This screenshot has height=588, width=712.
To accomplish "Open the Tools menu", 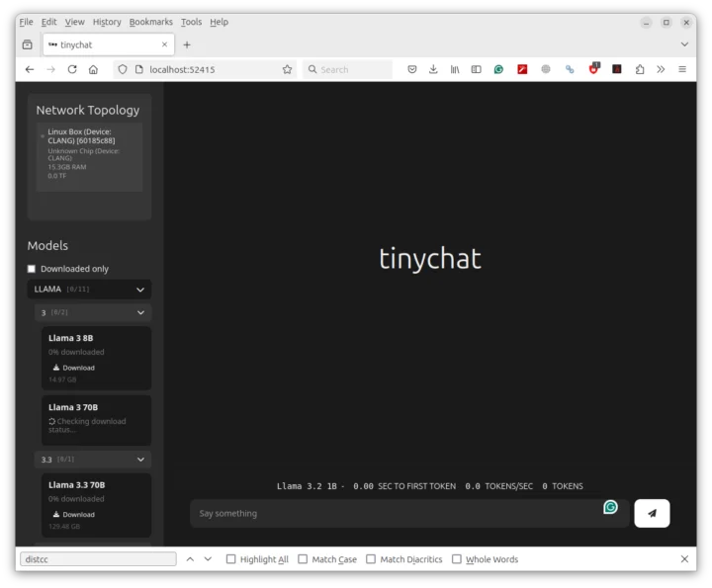I will tap(191, 22).
